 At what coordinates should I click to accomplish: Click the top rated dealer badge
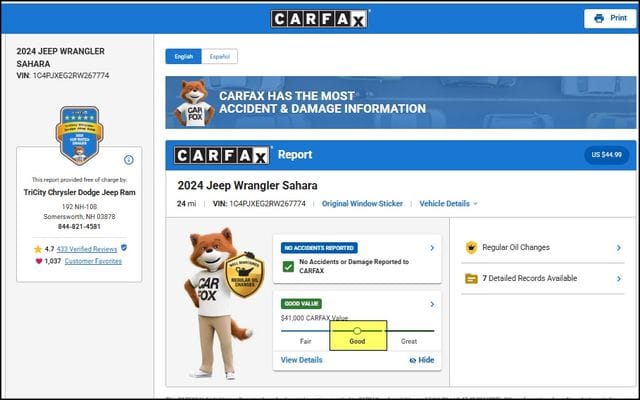(x=80, y=136)
